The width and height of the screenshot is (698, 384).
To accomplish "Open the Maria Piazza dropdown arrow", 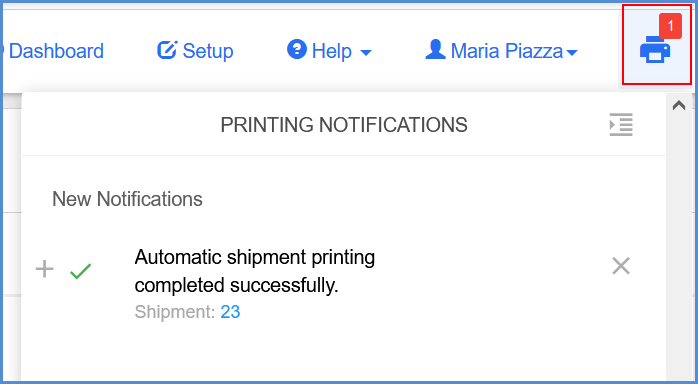I will (572, 53).
